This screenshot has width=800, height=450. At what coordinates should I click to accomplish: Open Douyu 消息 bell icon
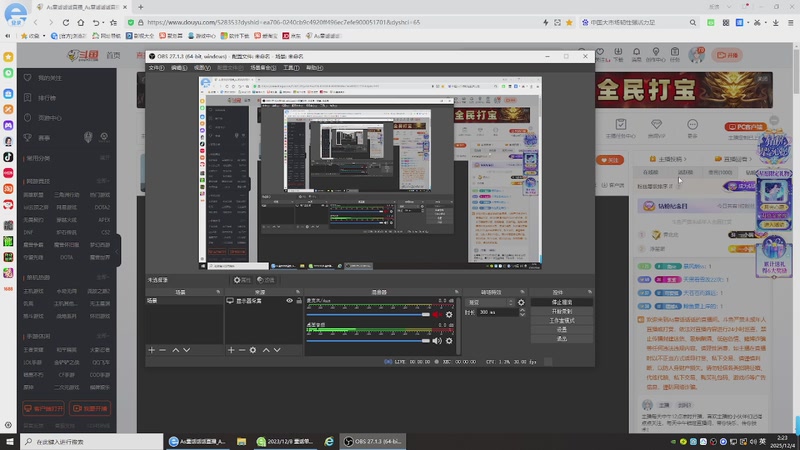click(636, 54)
